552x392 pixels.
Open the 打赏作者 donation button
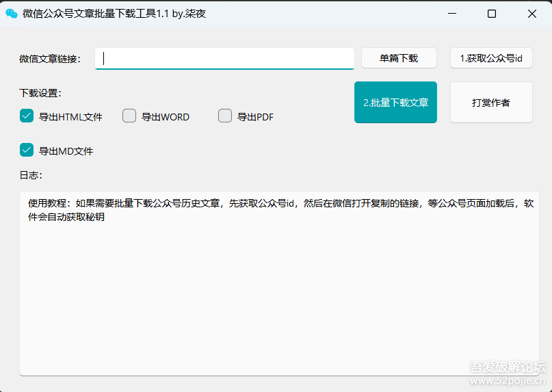491,103
